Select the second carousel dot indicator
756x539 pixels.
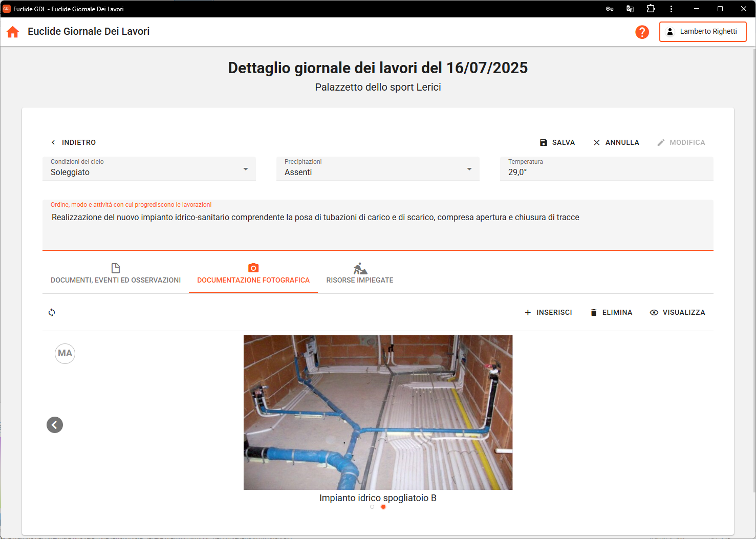click(383, 507)
